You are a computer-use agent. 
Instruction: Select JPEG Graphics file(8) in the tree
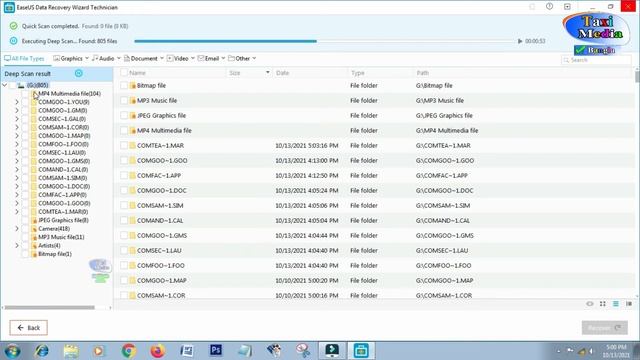[63, 220]
